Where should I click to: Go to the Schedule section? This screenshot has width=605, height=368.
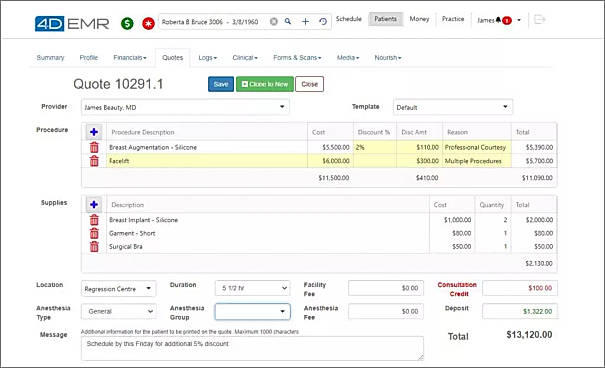[x=349, y=19]
